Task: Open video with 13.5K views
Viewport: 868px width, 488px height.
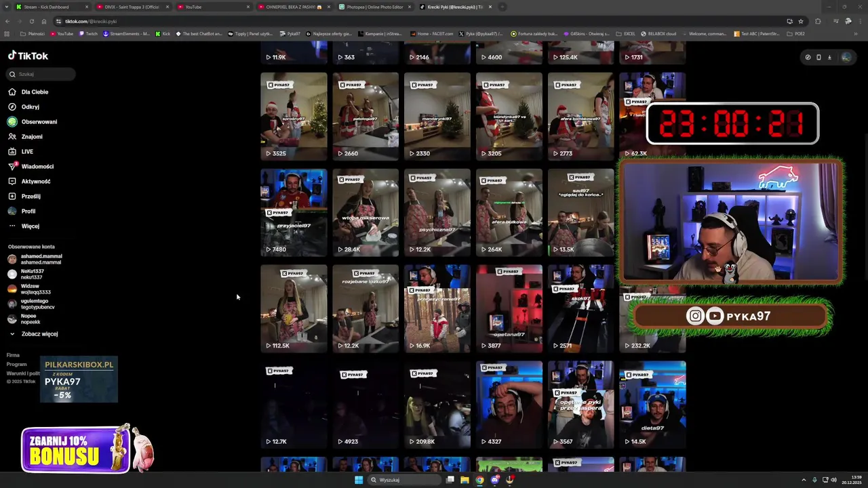Action: pyautogui.click(x=581, y=212)
